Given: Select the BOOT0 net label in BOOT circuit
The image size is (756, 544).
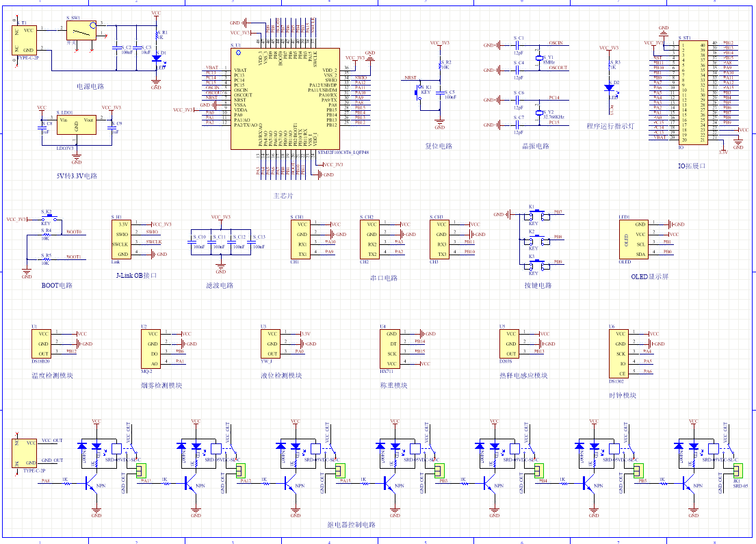Looking at the screenshot, I should (x=74, y=232).
